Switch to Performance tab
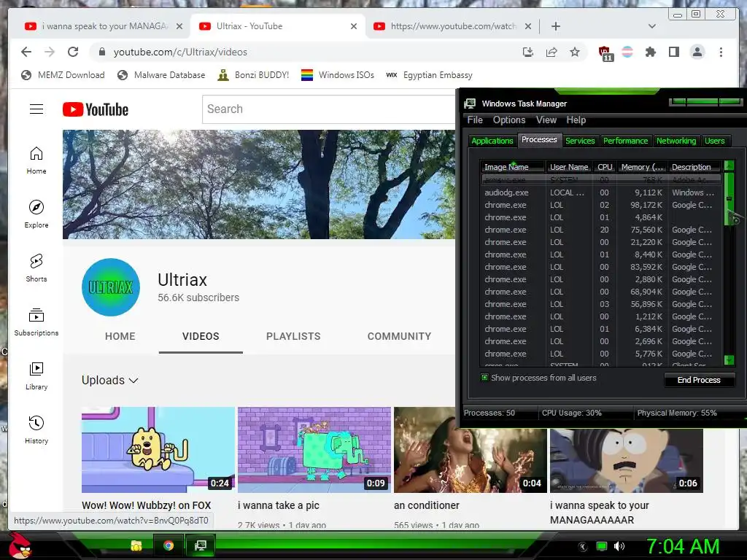This screenshot has width=747, height=560. coord(625,141)
